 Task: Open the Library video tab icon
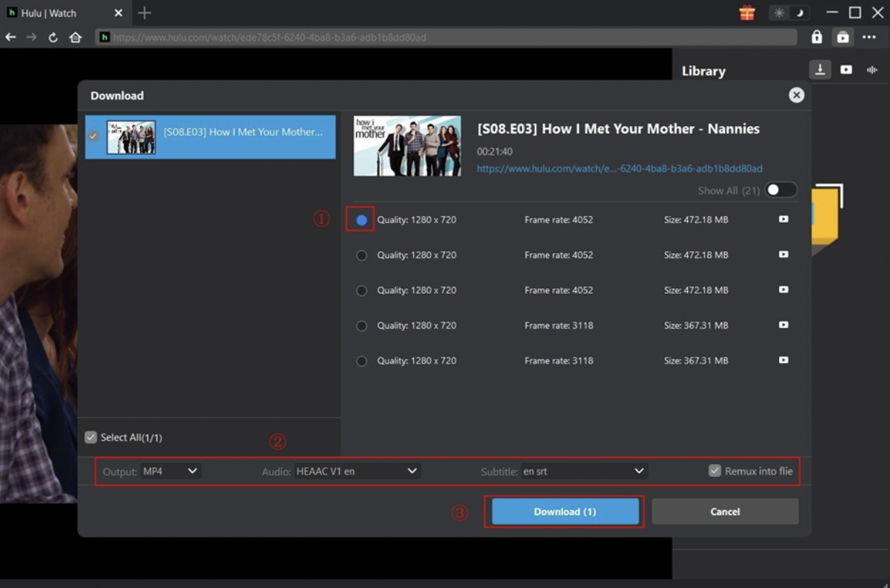[846, 70]
